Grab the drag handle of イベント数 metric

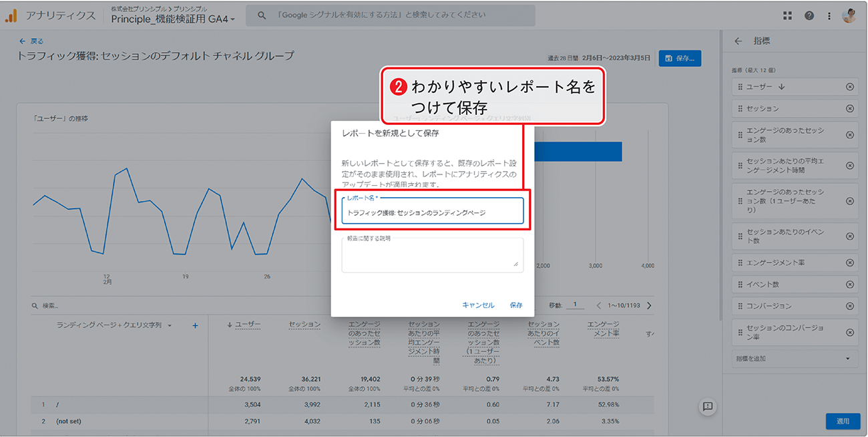[740, 284]
